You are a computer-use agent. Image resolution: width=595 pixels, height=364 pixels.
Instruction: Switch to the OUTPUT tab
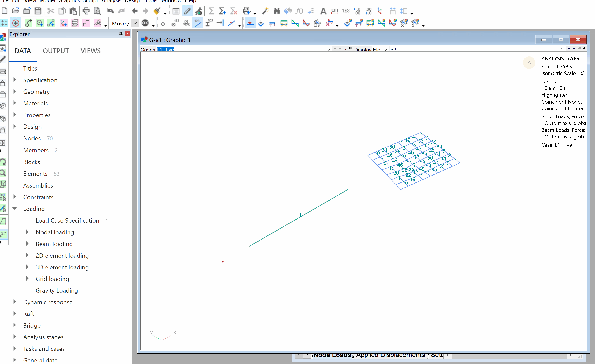pos(56,50)
